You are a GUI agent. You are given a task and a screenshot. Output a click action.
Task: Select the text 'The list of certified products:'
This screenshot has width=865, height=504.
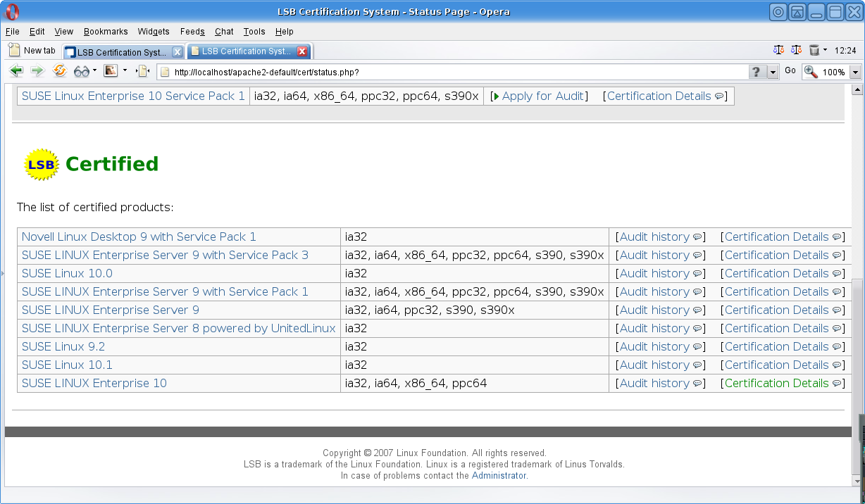pyautogui.click(x=95, y=208)
